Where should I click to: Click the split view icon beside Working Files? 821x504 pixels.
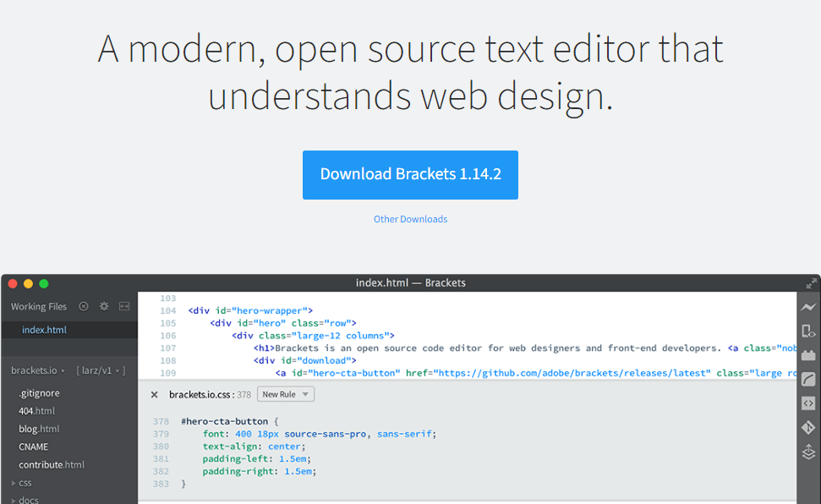(124, 306)
